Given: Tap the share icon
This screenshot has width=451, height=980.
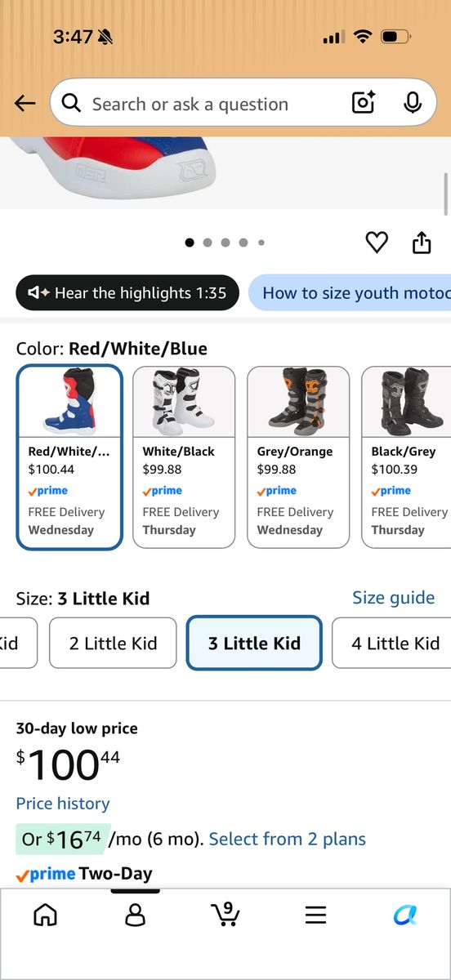Looking at the screenshot, I should coord(422,243).
